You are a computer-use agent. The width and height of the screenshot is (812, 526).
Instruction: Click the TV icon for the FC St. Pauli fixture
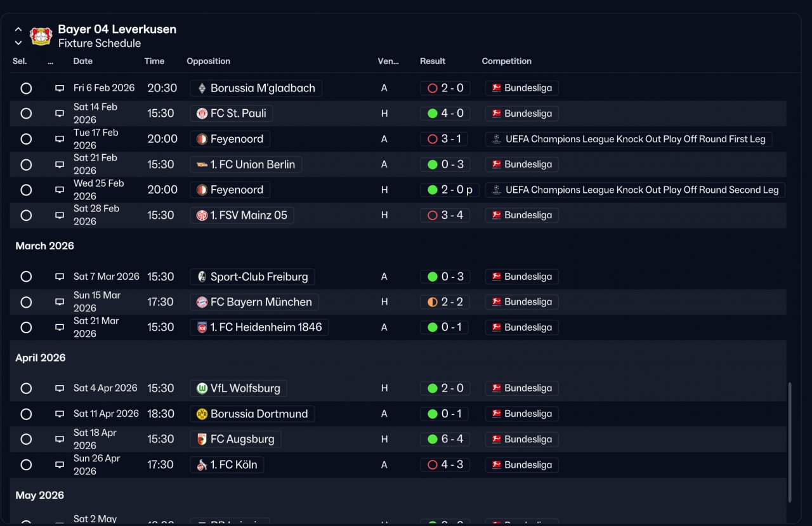[60, 114]
